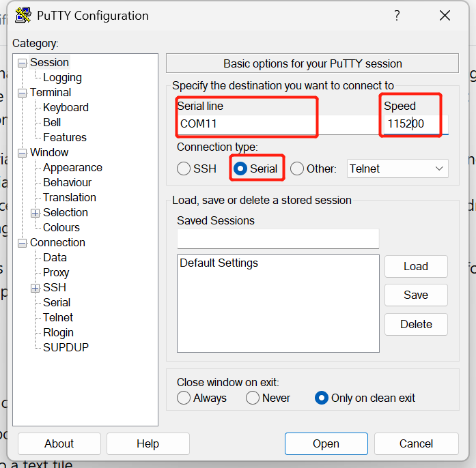Click the Save session button
Screen dimensions: 476x468
point(415,295)
